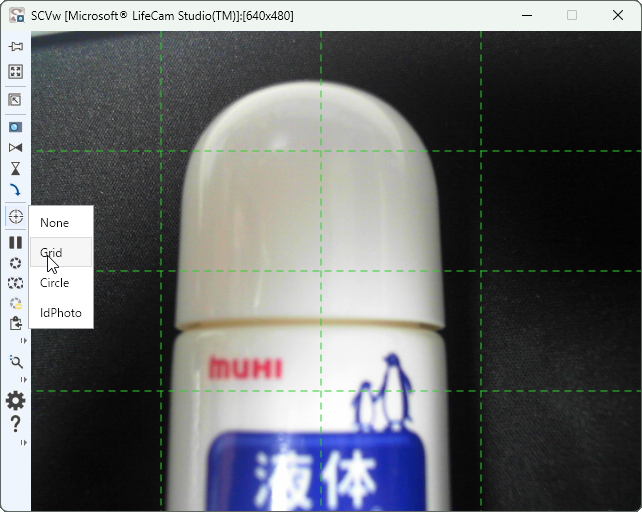Close the SCVw window
642x512 pixels.
pyautogui.click(x=618, y=16)
